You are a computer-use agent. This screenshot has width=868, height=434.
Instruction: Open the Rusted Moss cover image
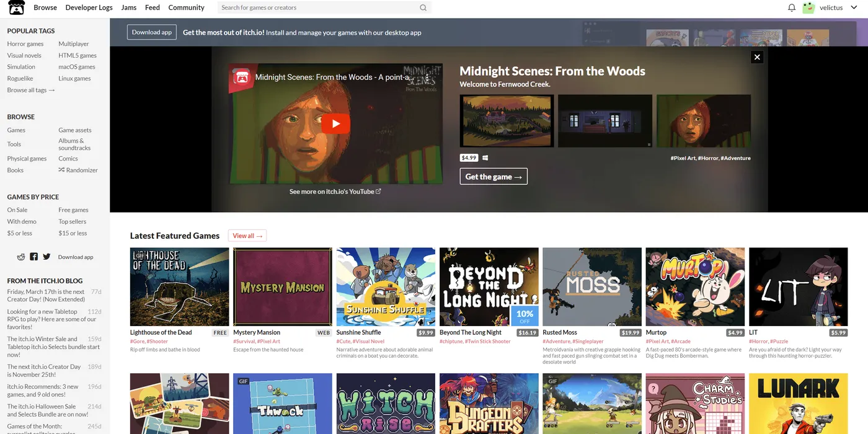pyautogui.click(x=592, y=287)
